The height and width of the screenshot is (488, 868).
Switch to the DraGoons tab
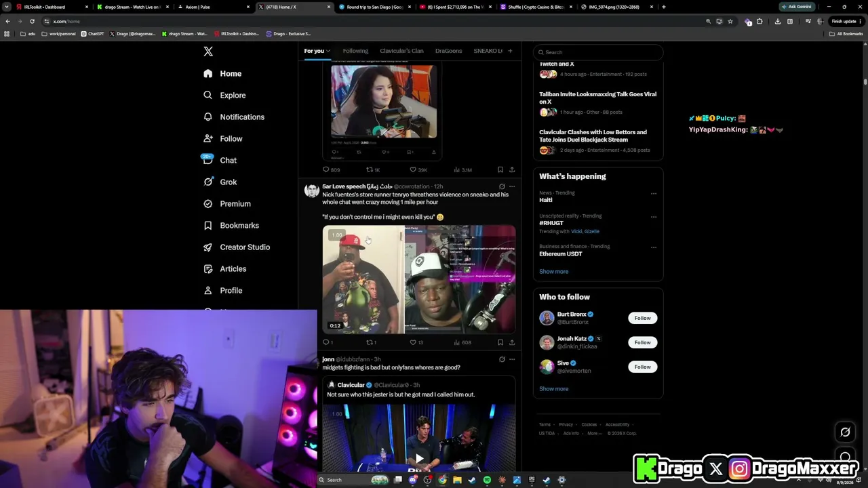pyautogui.click(x=448, y=51)
